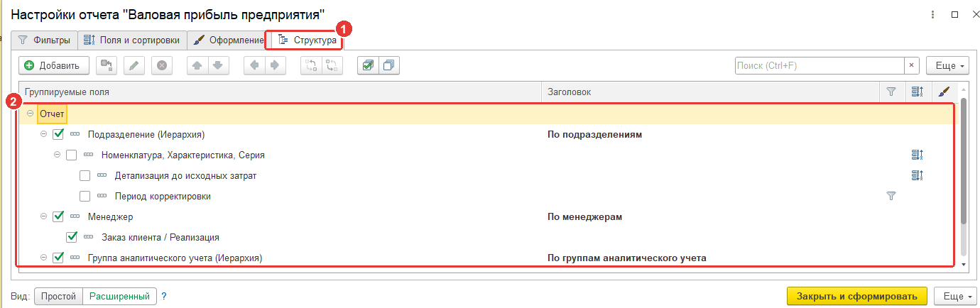Click sorting icon in Номенклатура, Характеристика, Серия row
Image resolution: width=980 pixels, height=308 pixels.
(x=917, y=155)
